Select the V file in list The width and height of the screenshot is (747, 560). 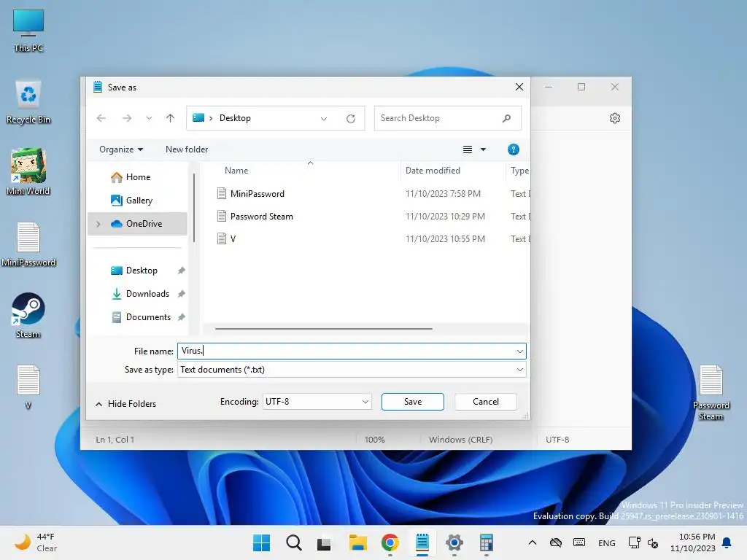(233, 239)
